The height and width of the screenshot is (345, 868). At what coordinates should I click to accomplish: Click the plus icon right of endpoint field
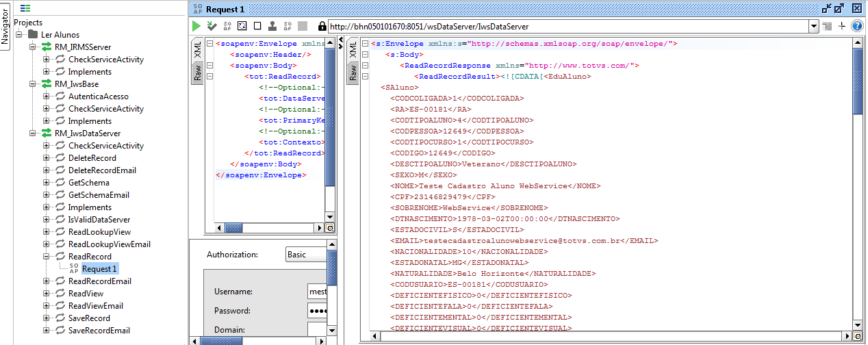click(842, 26)
